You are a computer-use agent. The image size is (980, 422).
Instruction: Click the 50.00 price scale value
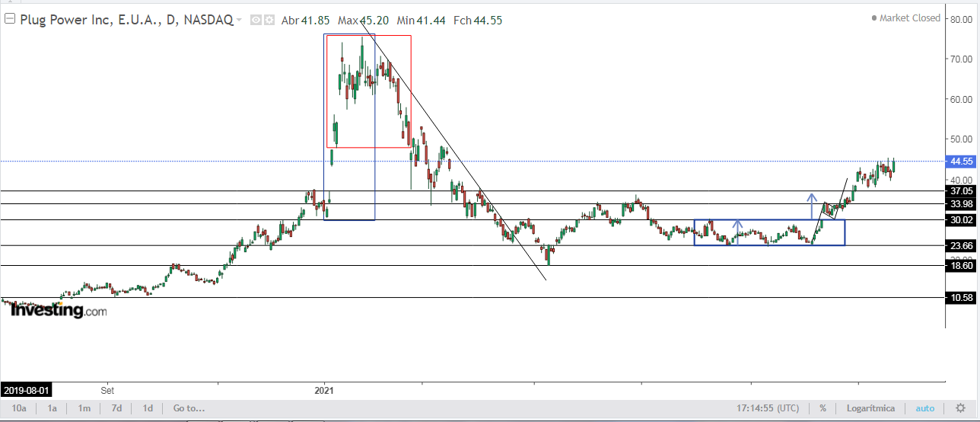[962, 139]
